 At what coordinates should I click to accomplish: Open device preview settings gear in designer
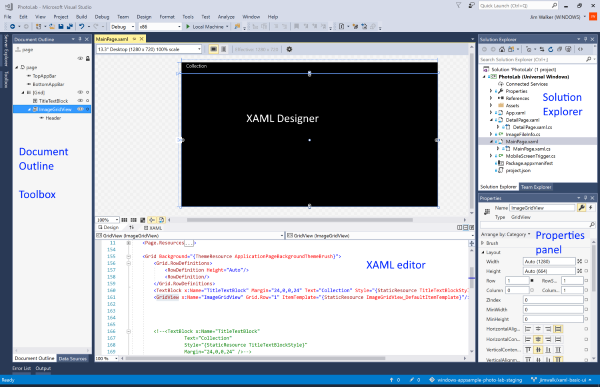[289, 49]
